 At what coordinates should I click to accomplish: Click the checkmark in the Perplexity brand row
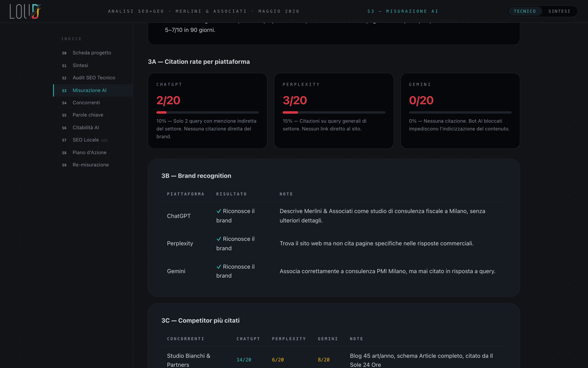click(x=219, y=239)
